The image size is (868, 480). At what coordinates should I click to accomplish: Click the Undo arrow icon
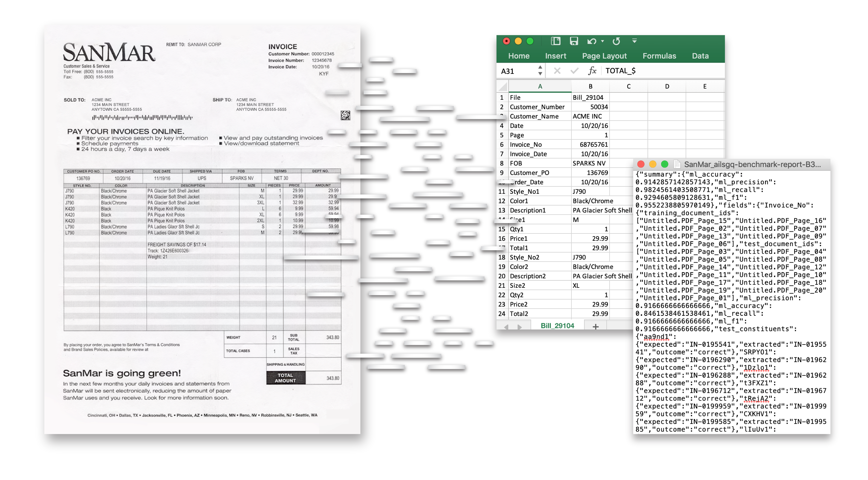(x=591, y=41)
